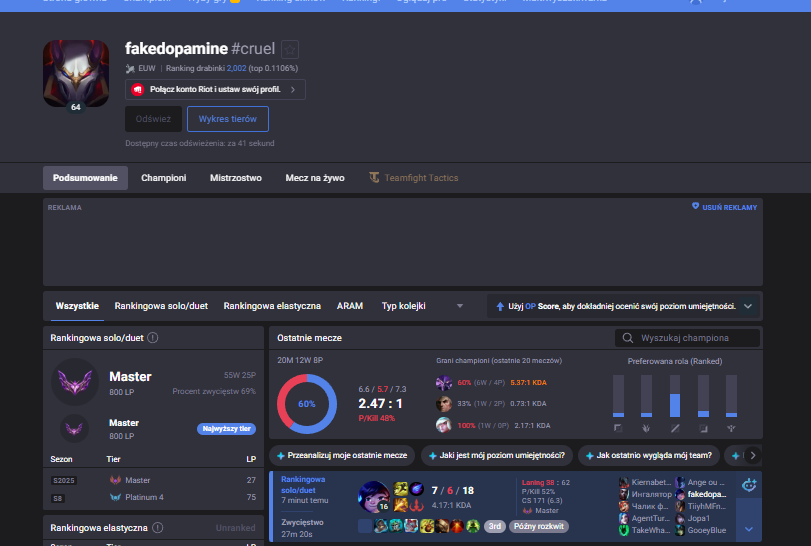Filter matches by Rankingowa elastyczna tab
811x546 pixels.
coord(272,306)
